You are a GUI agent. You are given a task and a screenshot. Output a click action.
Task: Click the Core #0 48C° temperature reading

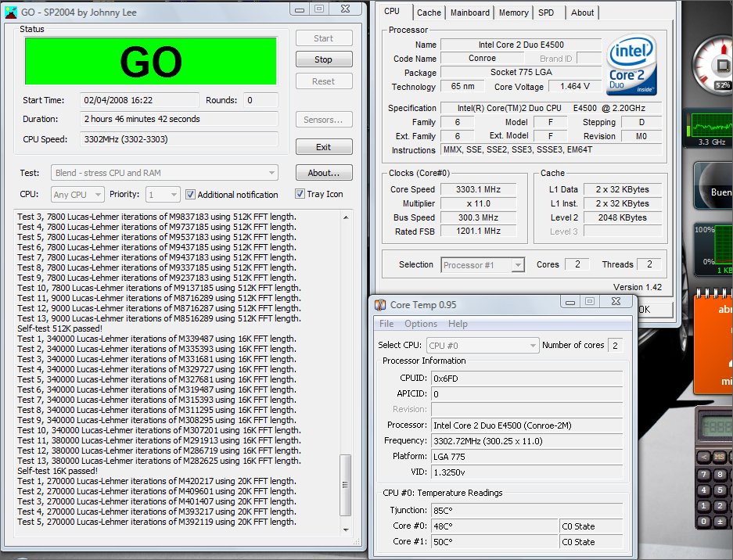pyautogui.click(x=494, y=526)
